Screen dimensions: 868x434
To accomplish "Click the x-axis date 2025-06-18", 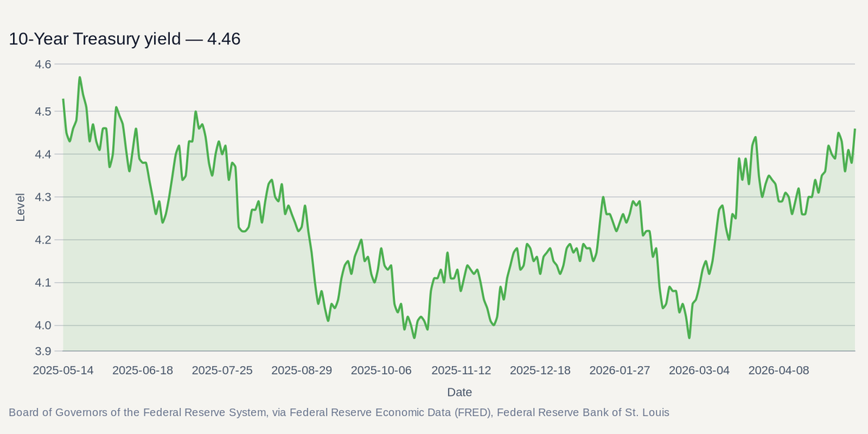I will pyautogui.click(x=143, y=370).
